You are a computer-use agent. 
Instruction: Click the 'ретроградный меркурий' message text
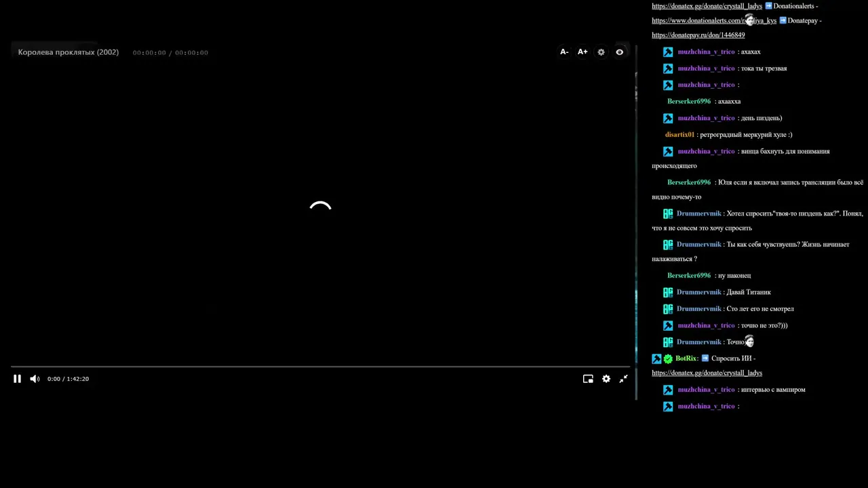746,134
